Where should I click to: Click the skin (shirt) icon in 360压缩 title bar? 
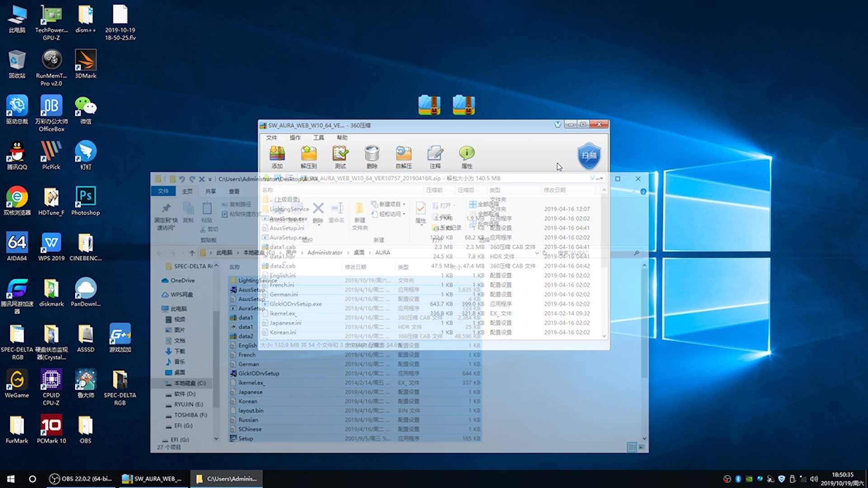pos(558,125)
